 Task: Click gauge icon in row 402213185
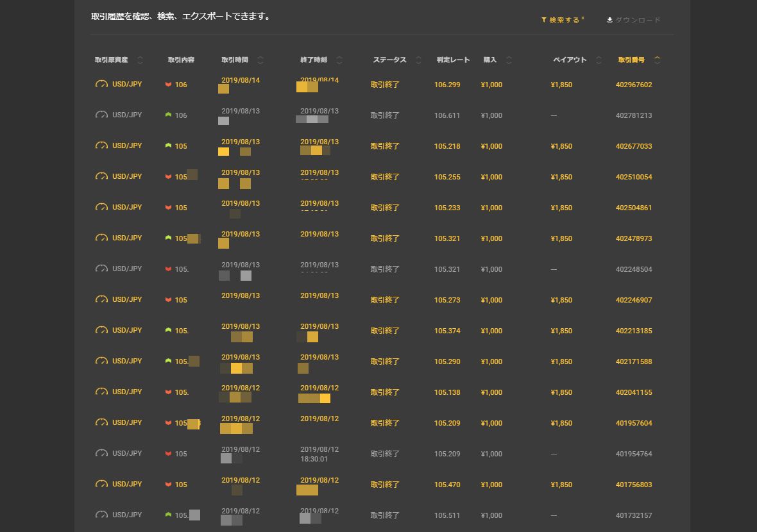tap(101, 330)
